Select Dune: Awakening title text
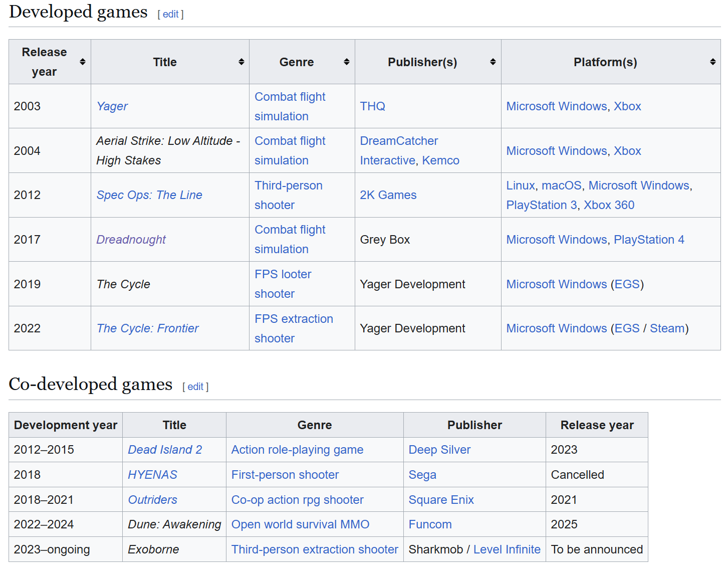 pos(174,524)
